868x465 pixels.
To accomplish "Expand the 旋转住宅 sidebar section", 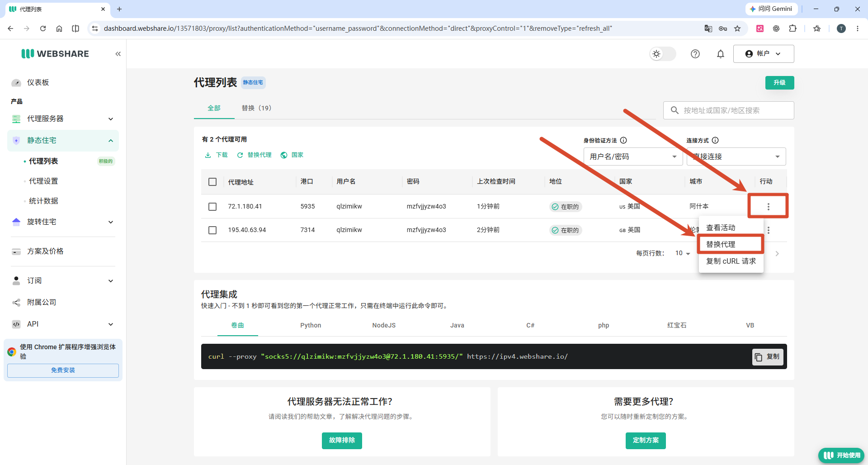I will tap(63, 222).
